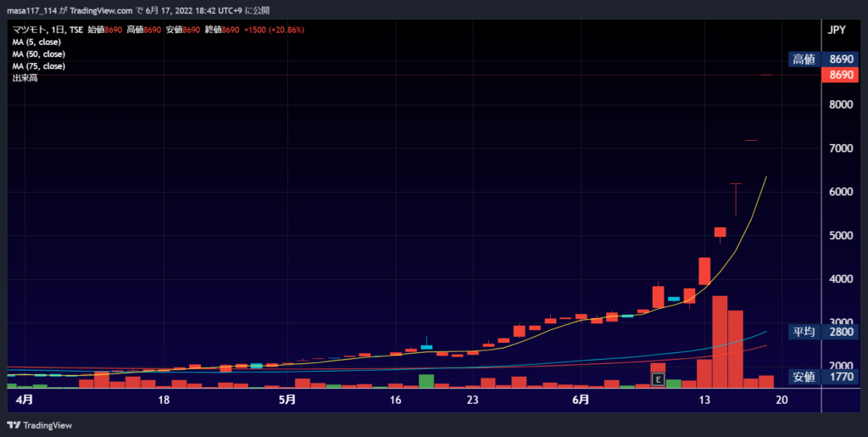Image resolution: width=868 pixels, height=437 pixels.
Task: Click the 7000 price axis value
Action: pyautogui.click(x=840, y=148)
